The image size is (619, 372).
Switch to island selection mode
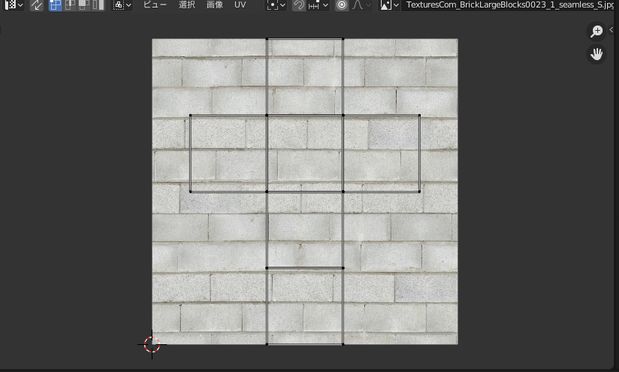click(97, 5)
